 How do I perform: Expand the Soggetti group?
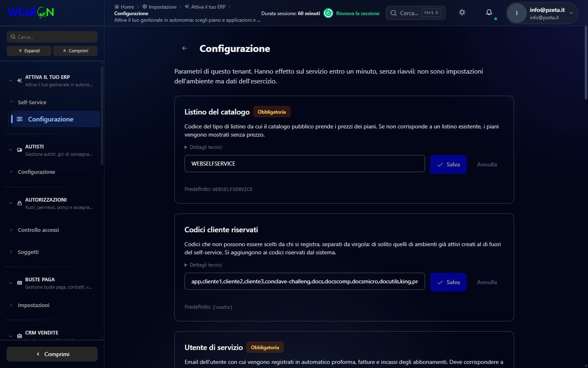11,252
